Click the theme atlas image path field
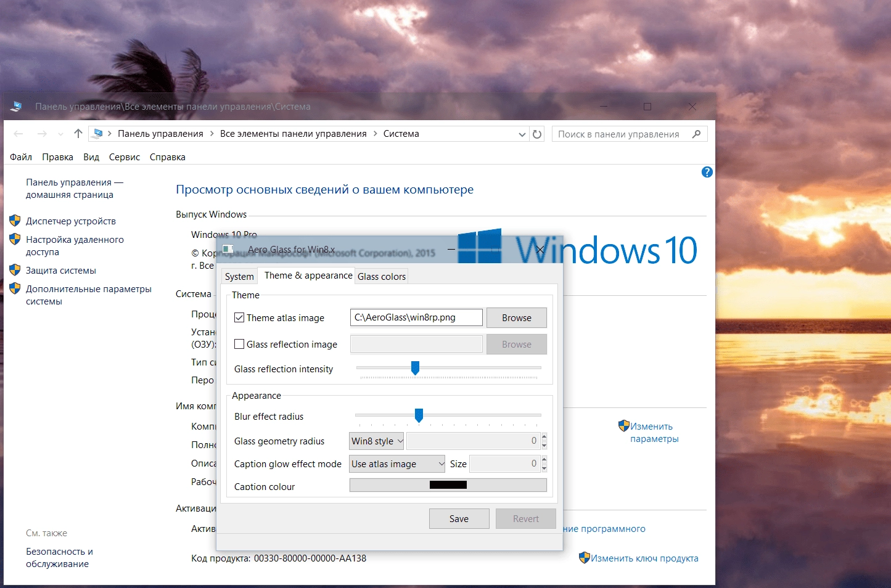 pyautogui.click(x=416, y=317)
